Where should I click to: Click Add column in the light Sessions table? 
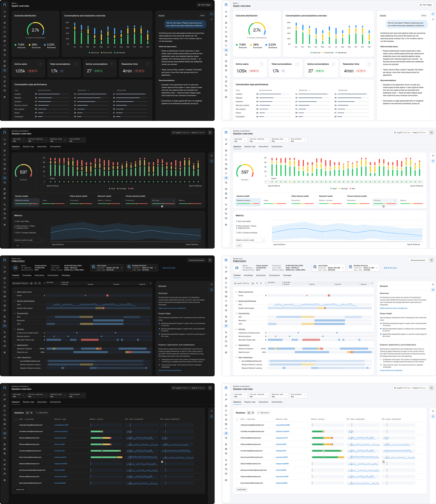pyautogui.click(x=263, y=413)
